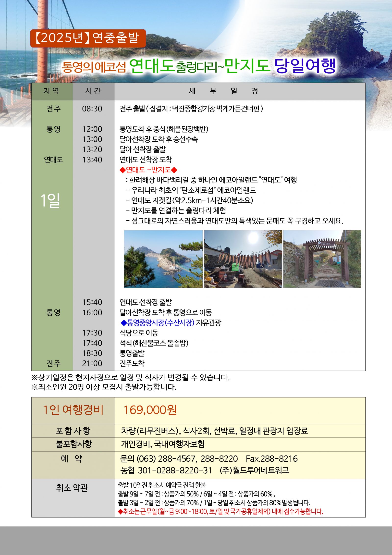Image resolution: width=392 pixels, height=555 pixels.
Task: Select the 13:20 time entry
Action: (x=92, y=149)
